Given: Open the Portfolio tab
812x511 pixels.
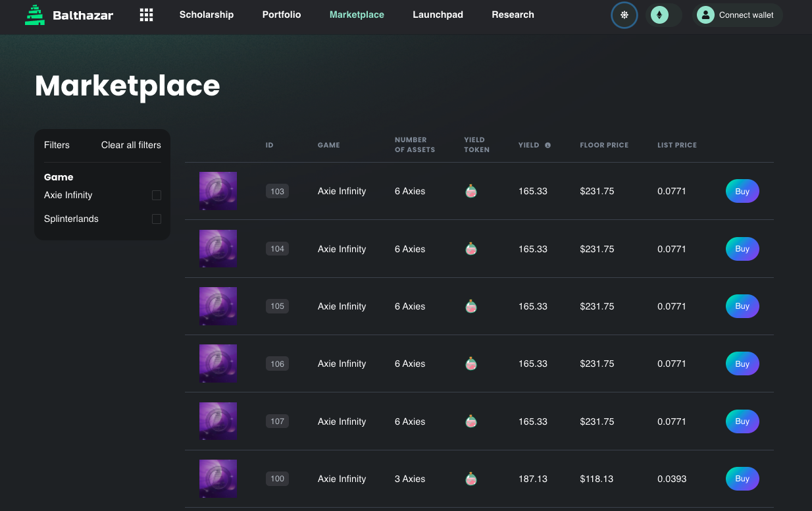Looking at the screenshot, I should pos(282,14).
